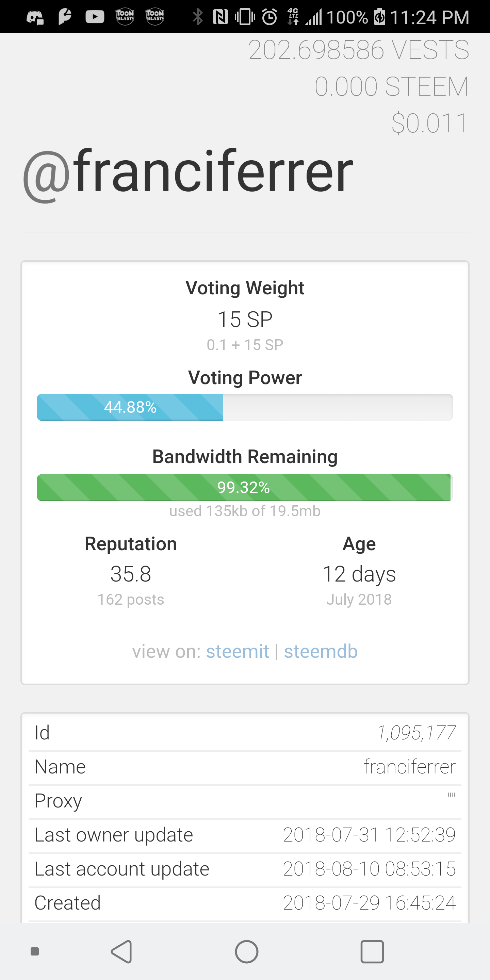Tap the NFC status icon
The image size is (490, 980).
220,17
